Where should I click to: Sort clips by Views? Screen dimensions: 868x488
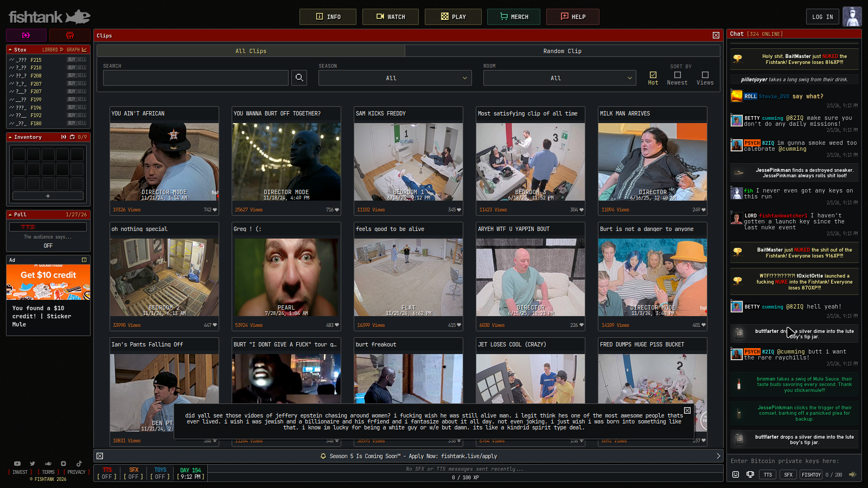(705, 78)
